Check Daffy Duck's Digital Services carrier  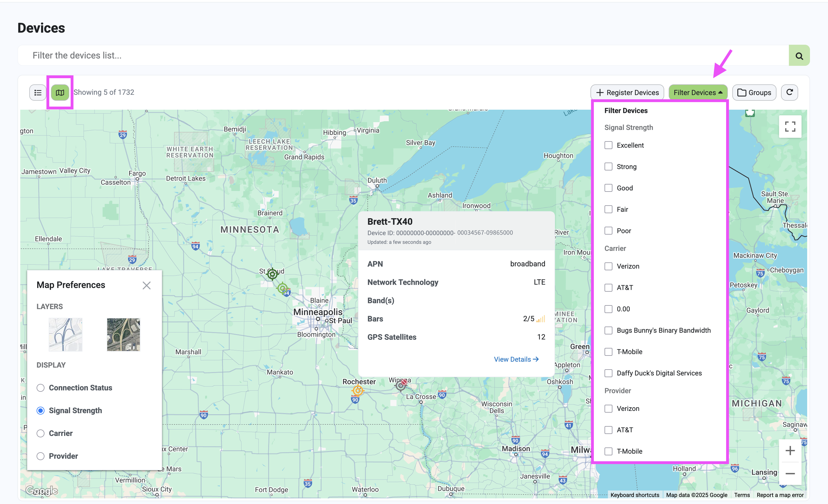[x=608, y=373]
